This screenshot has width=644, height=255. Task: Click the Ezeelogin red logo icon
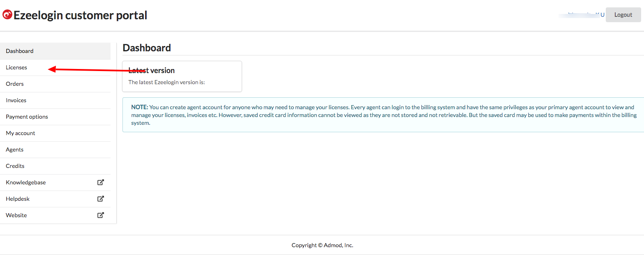pos(7,15)
